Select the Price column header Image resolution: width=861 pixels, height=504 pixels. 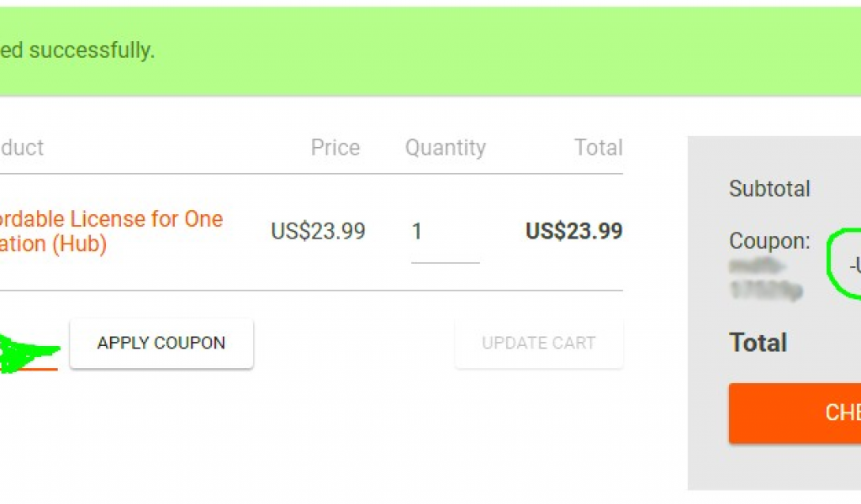click(335, 148)
